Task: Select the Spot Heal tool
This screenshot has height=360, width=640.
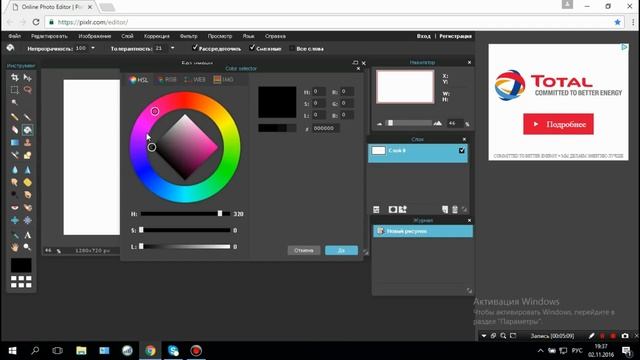Action: [27, 207]
